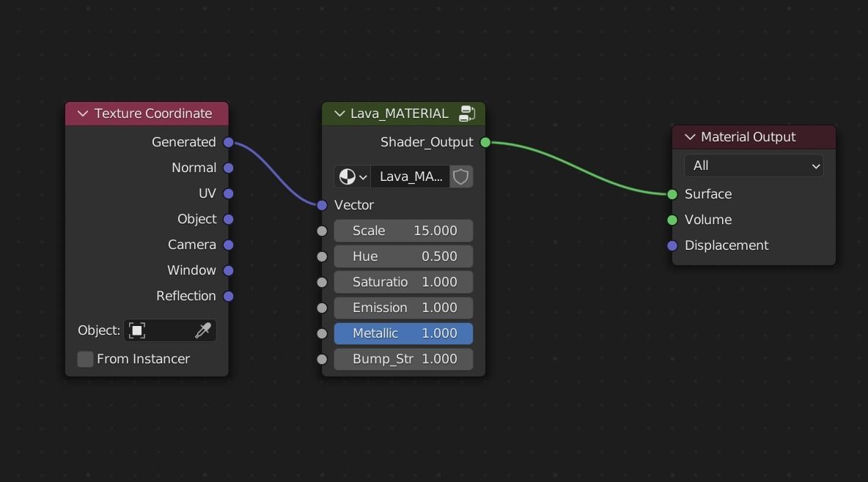Select the Texture Coordinate node title
The height and width of the screenshot is (482, 868).
(152, 114)
